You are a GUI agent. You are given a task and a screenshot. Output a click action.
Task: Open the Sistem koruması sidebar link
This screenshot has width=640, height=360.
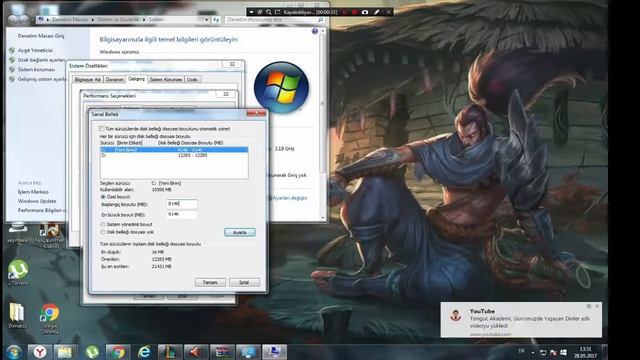point(36,70)
